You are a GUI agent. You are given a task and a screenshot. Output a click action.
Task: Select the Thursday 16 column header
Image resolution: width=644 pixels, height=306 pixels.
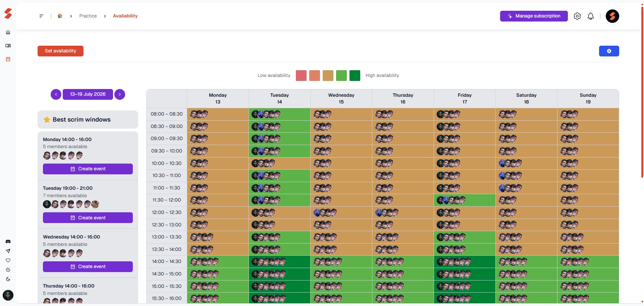(403, 98)
